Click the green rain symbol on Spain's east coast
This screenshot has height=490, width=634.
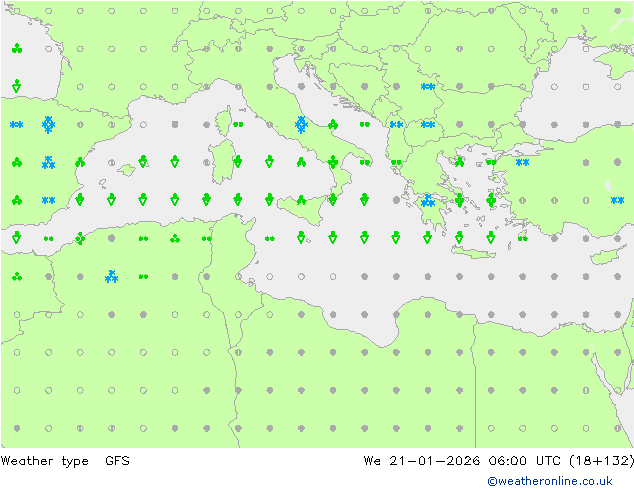pos(80,163)
